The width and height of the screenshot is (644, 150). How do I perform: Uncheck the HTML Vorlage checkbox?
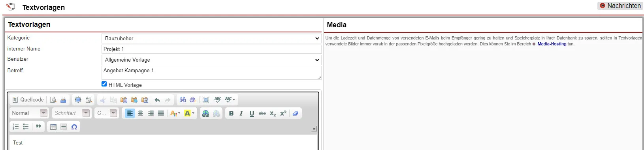(x=104, y=84)
